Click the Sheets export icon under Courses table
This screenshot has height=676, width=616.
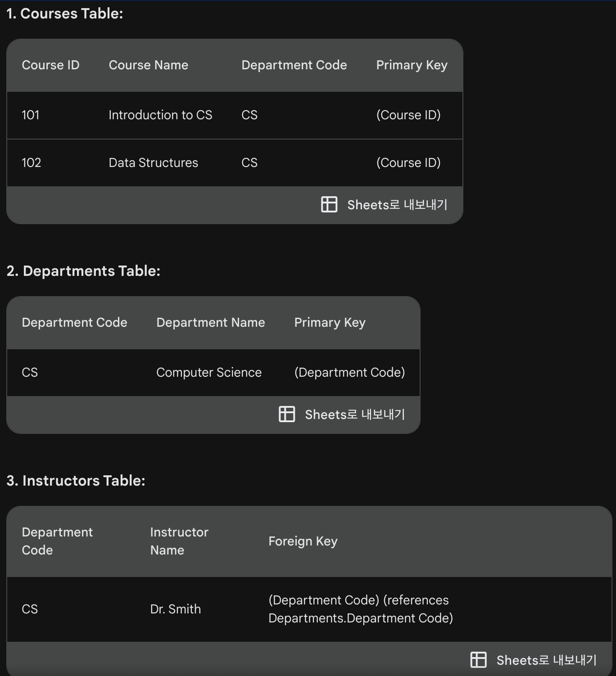pyautogui.click(x=329, y=204)
